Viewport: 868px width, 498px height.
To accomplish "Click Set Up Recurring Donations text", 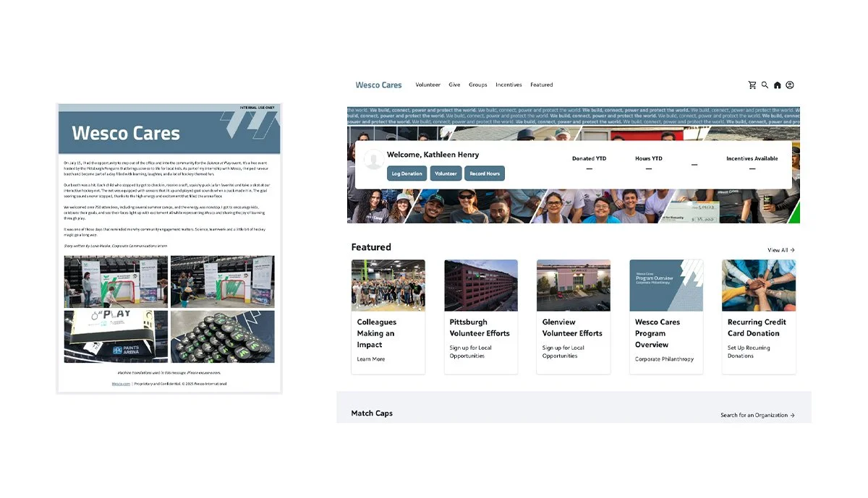I will pos(749,352).
